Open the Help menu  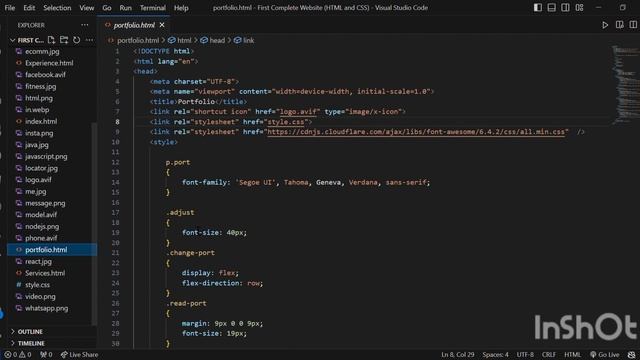[x=181, y=8]
